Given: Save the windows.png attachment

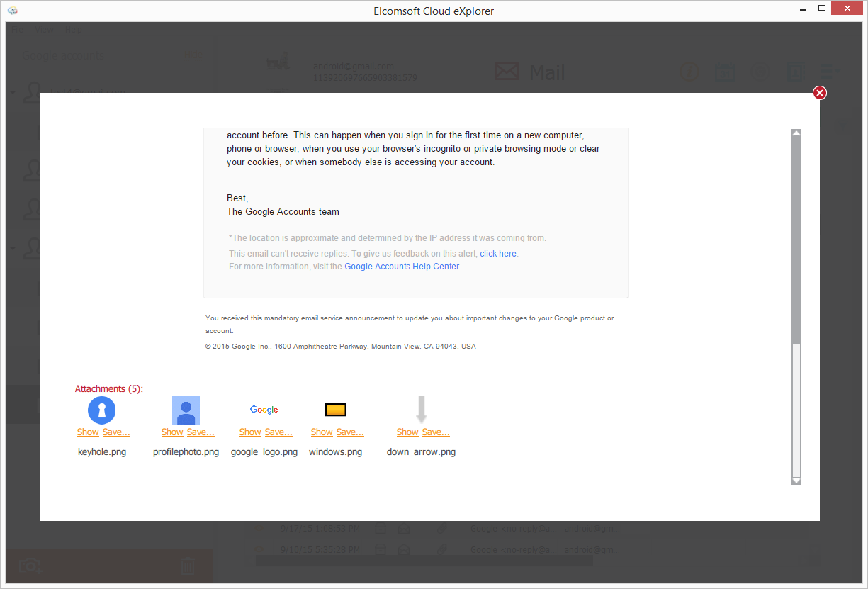Looking at the screenshot, I should click(350, 432).
